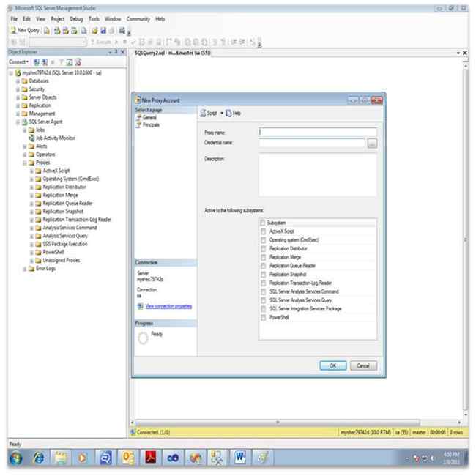The image size is (476, 476).
Task: Check the Replication Snapshot subsystem
Action: [x=263, y=275]
